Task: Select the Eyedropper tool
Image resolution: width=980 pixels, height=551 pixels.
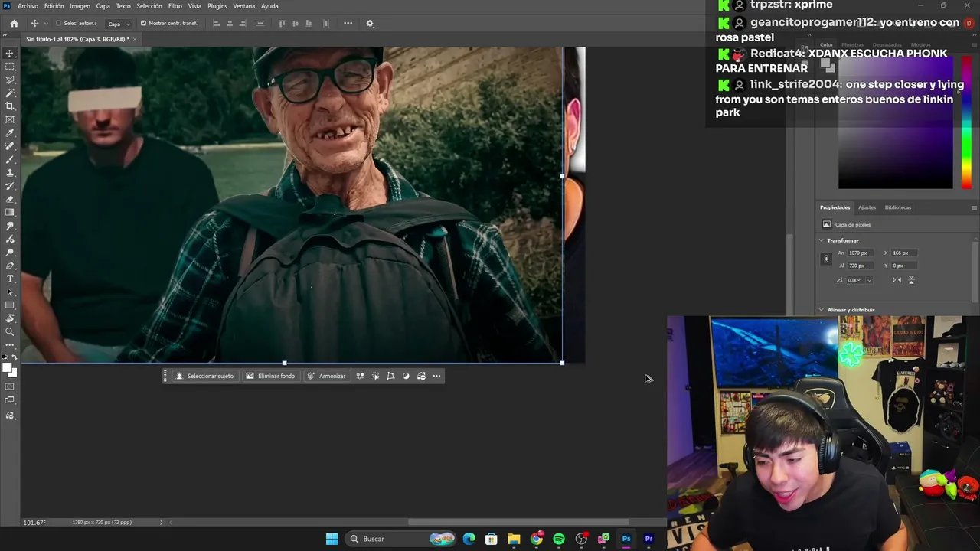Action: coord(10,133)
